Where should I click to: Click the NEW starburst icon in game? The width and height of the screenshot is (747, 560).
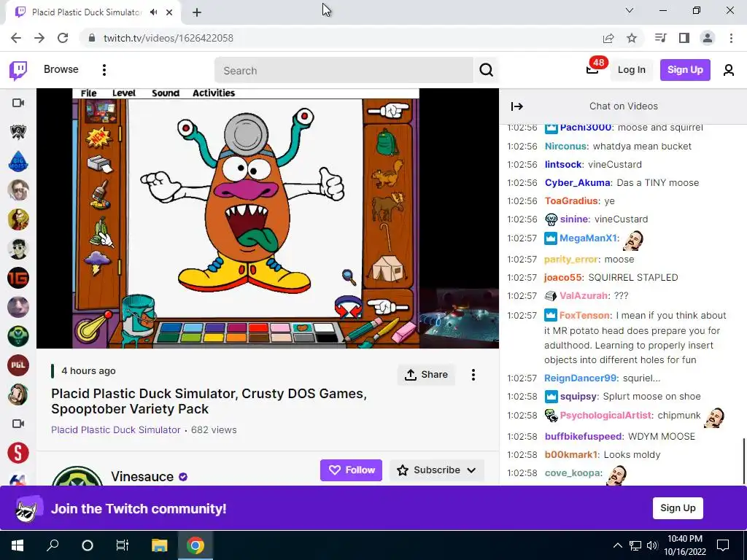[98, 138]
